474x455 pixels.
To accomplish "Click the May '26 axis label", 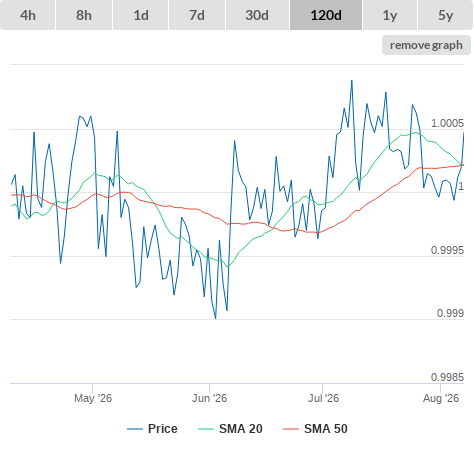I will coord(93,398).
